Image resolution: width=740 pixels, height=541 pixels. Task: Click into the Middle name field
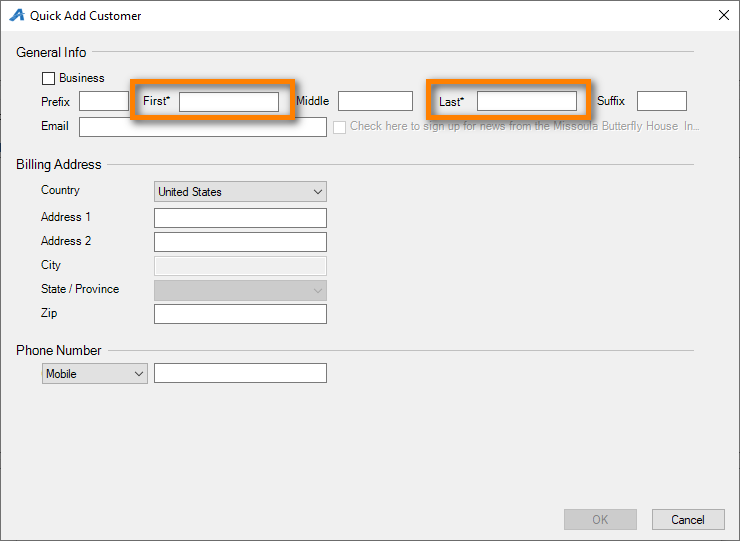tap(375, 101)
